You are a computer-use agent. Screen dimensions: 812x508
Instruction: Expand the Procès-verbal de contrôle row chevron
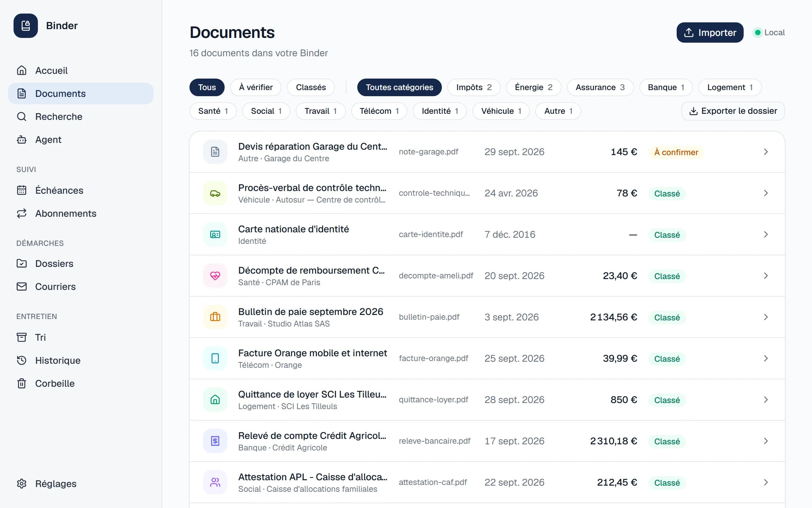(x=766, y=193)
